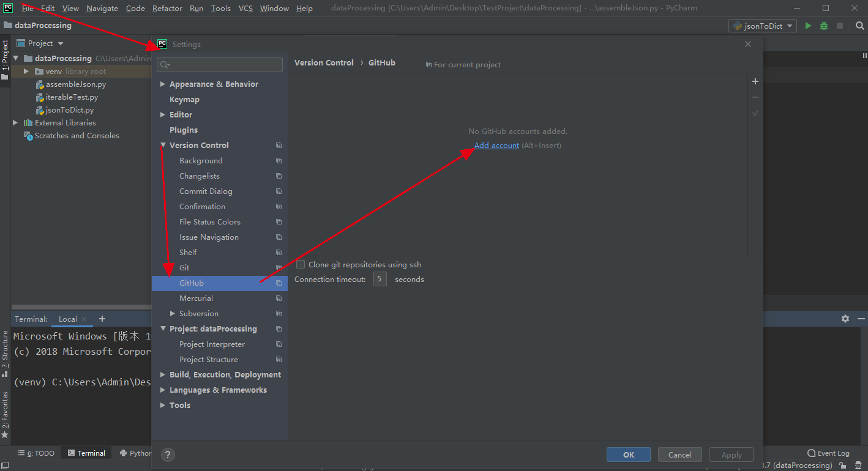Expand the Tools settings category

click(163, 406)
